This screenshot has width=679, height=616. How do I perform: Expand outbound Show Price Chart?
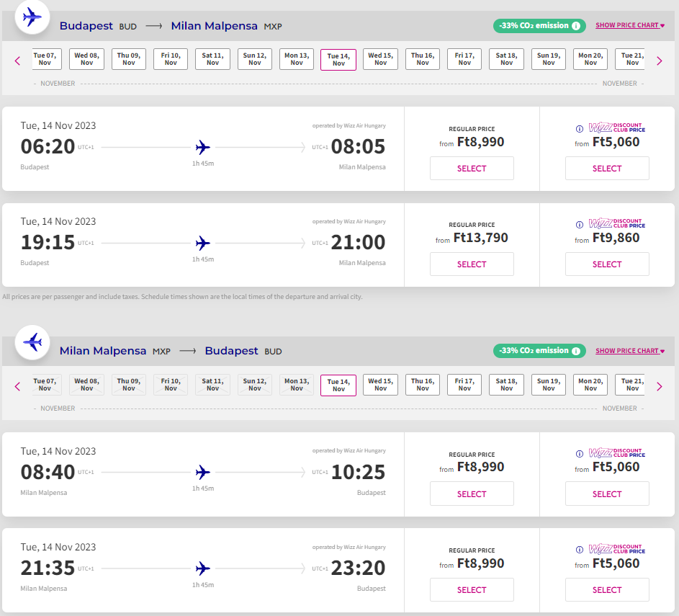(630, 25)
